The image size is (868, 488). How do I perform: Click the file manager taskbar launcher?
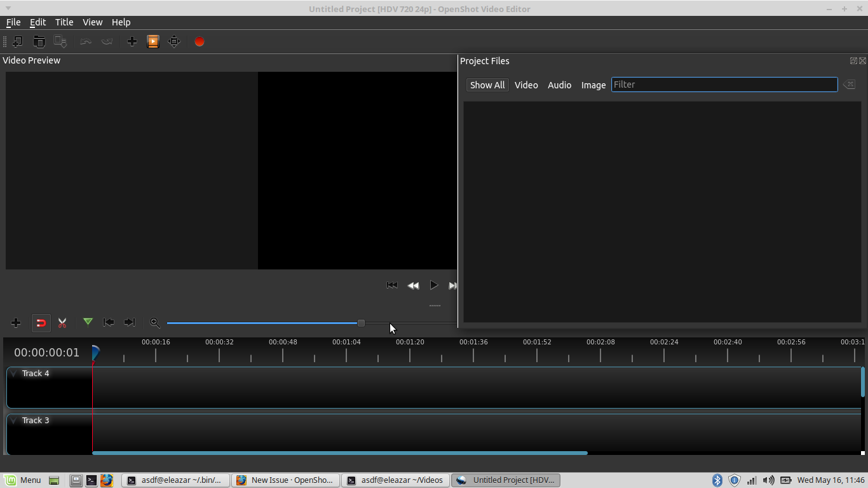[x=76, y=480]
